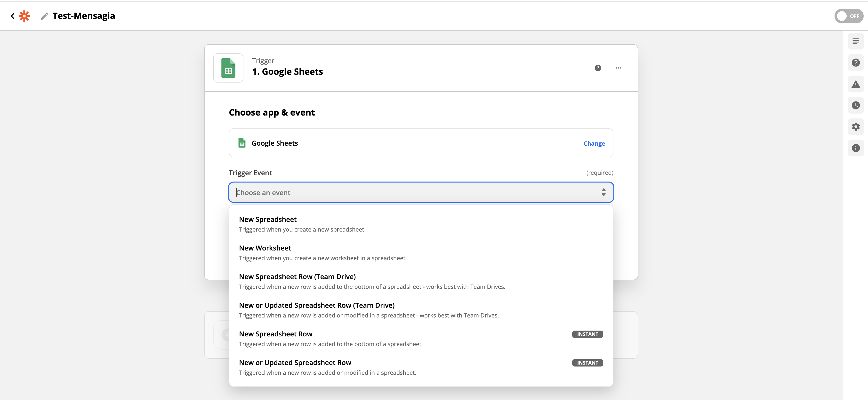Click the Change app link
This screenshot has height=400, width=868.
click(x=594, y=143)
